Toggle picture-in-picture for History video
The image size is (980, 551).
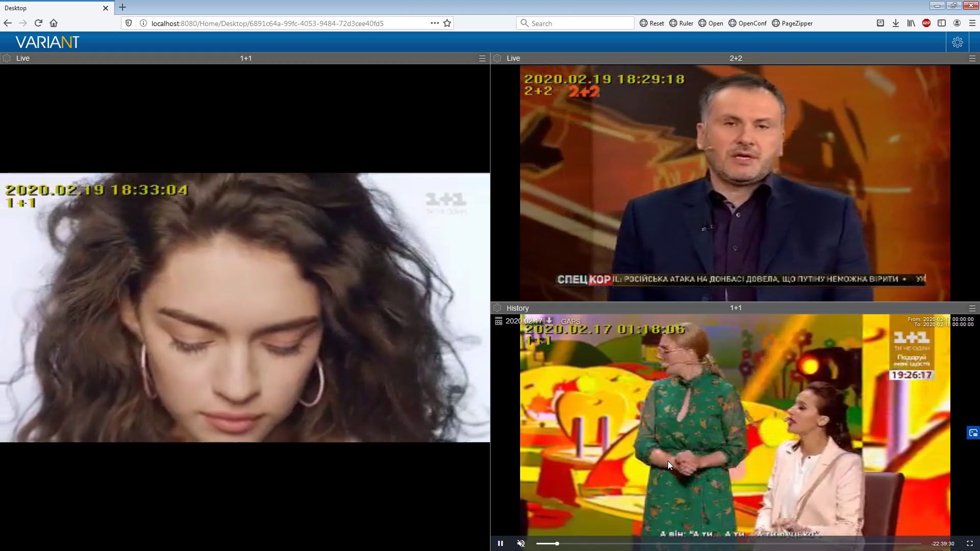point(973,433)
